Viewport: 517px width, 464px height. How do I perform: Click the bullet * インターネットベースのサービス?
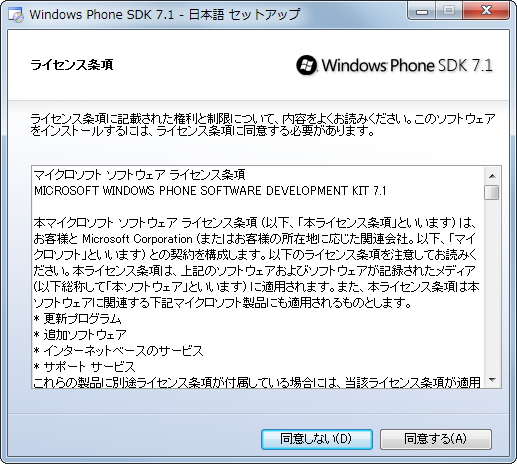[x=118, y=351]
